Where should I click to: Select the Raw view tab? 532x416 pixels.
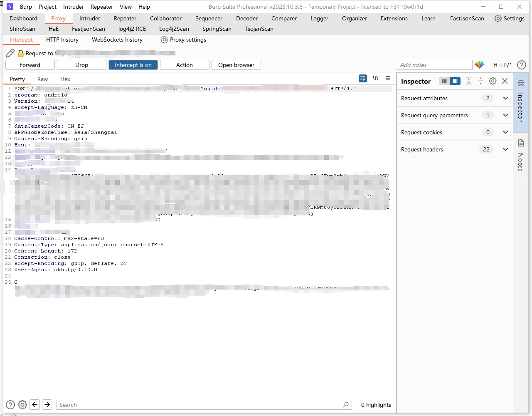click(x=42, y=79)
